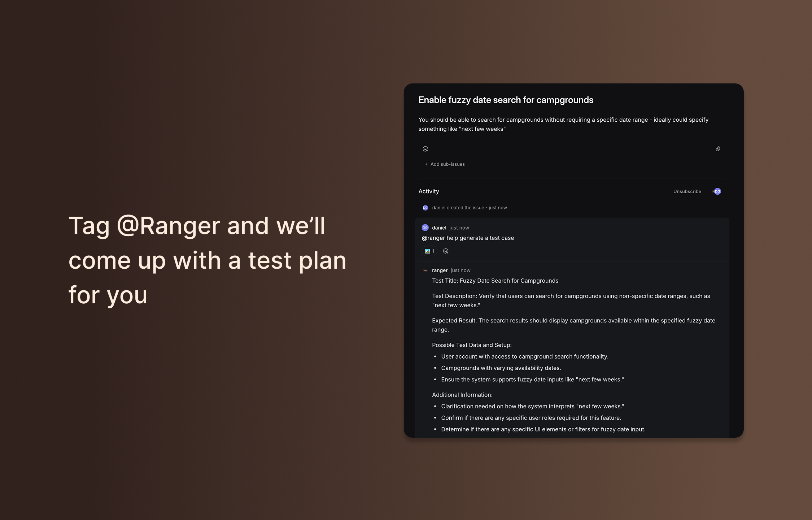The width and height of the screenshot is (812, 520).
Task: Click the Activity section heading
Action: click(429, 191)
